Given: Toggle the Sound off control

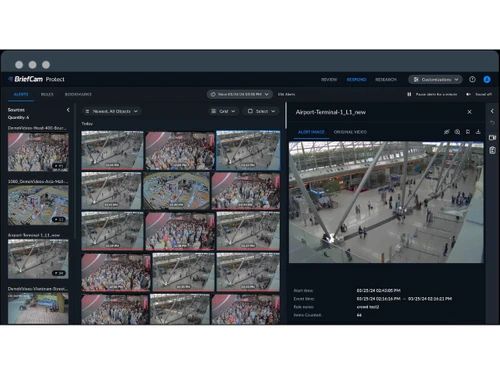Looking at the screenshot, I should pos(479,94).
